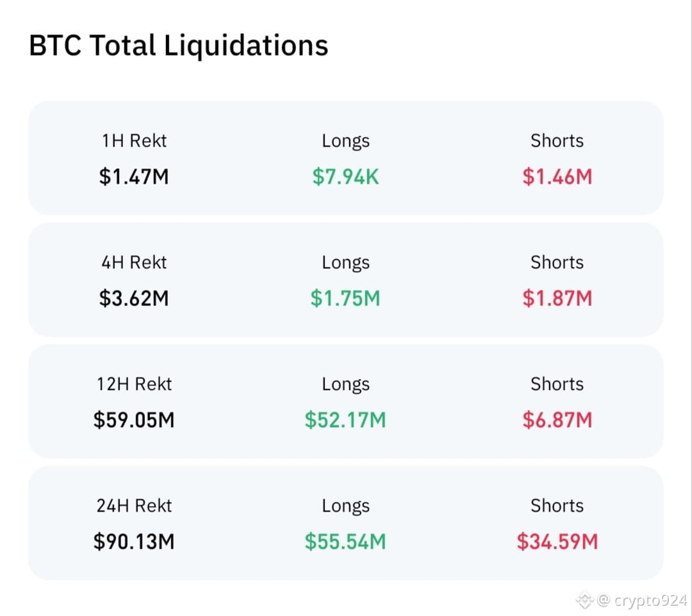Click the $52.17M longs value

point(345,420)
